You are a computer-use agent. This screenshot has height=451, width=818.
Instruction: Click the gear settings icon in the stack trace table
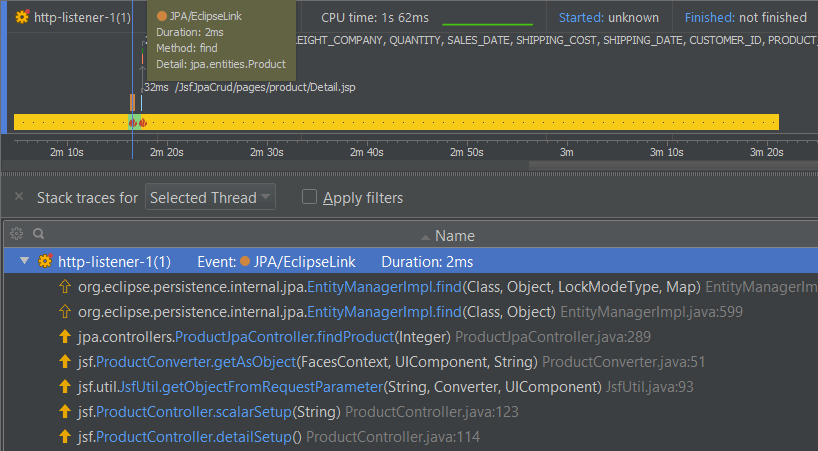tap(17, 234)
